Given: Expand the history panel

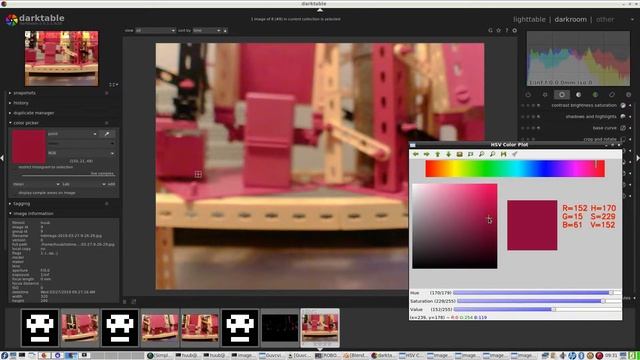Looking at the screenshot, I should [20, 103].
